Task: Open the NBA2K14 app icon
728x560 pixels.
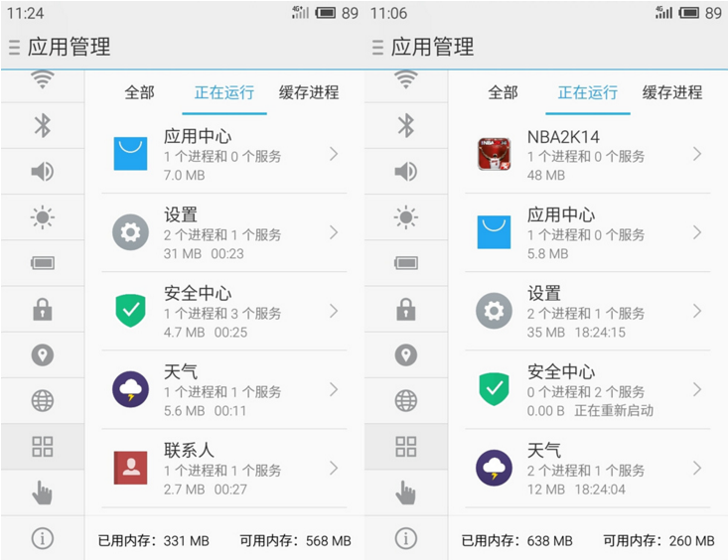Action: [494, 154]
